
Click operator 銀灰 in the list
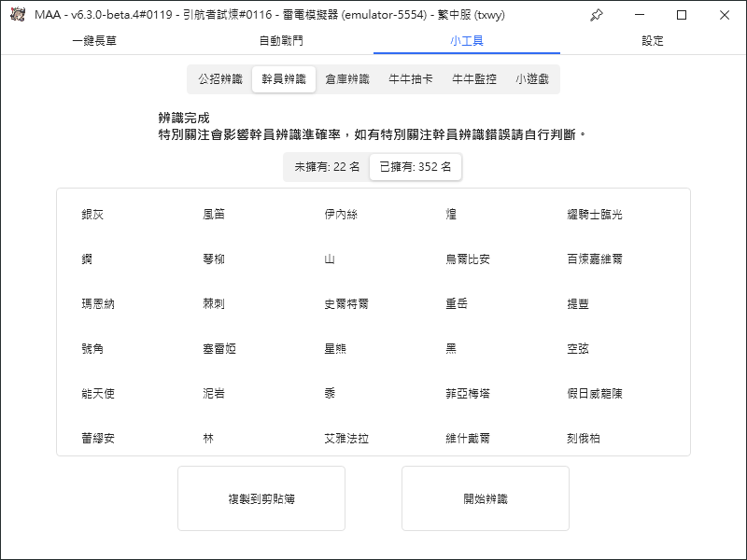point(92,215)
